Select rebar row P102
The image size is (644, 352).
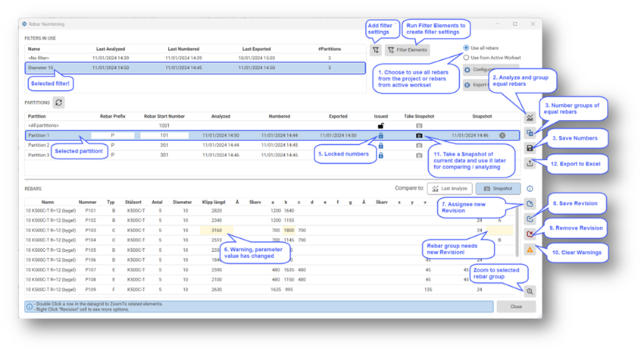coord(270,221)
